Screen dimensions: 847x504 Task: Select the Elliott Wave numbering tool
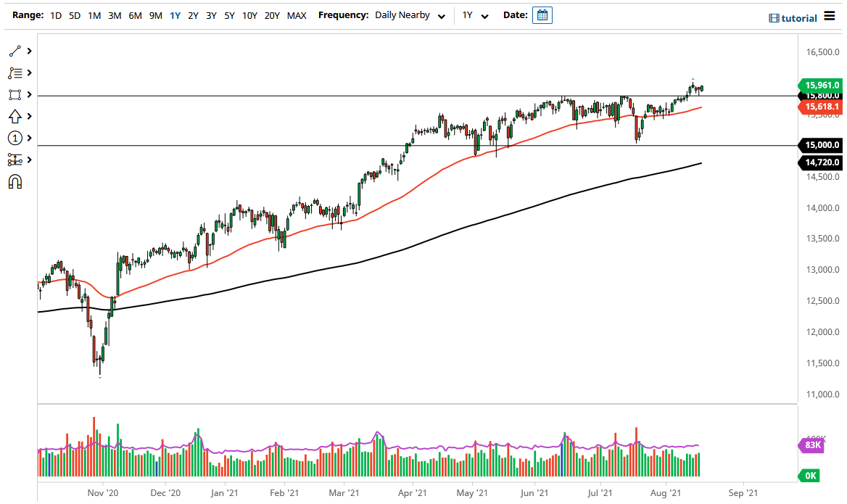pos(13,138)
